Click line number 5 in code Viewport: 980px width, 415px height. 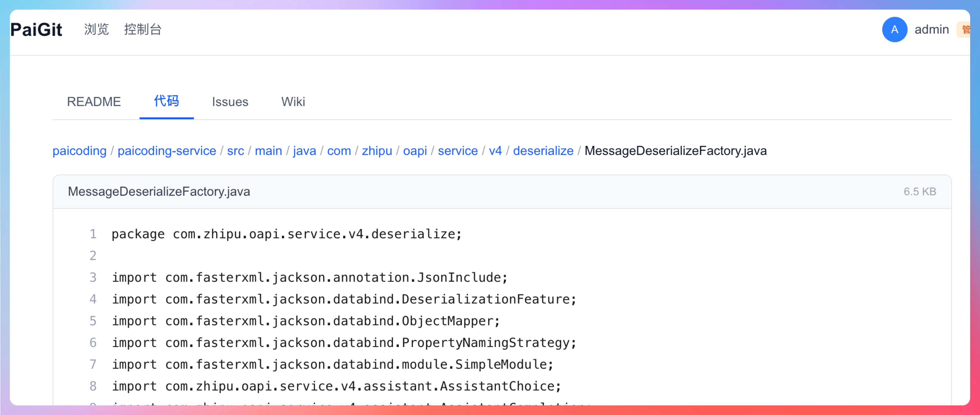(93, 321)
